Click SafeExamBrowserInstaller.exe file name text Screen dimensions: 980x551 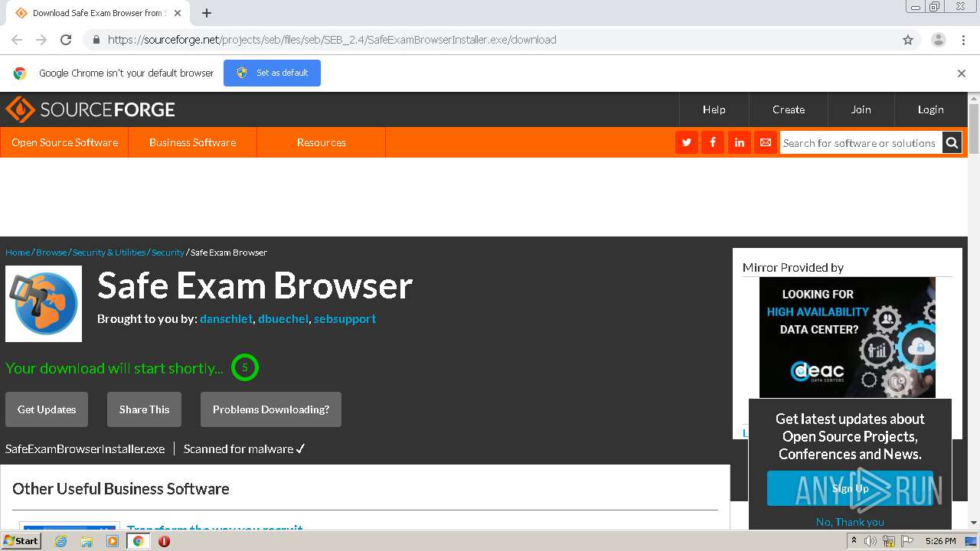[x=85, y=449]
